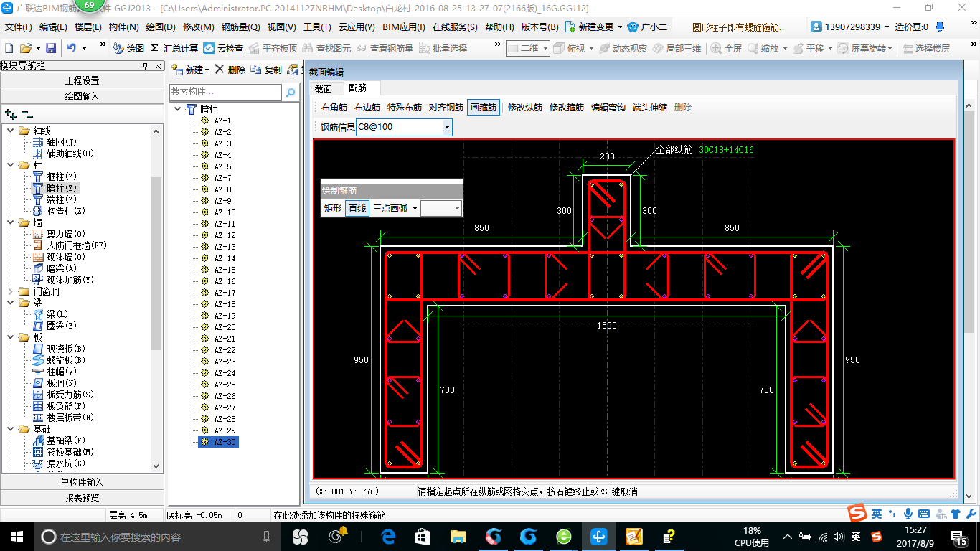Launch 云检查 cloud check
This screenshot has height=551, width=980.
coord(223,48)
